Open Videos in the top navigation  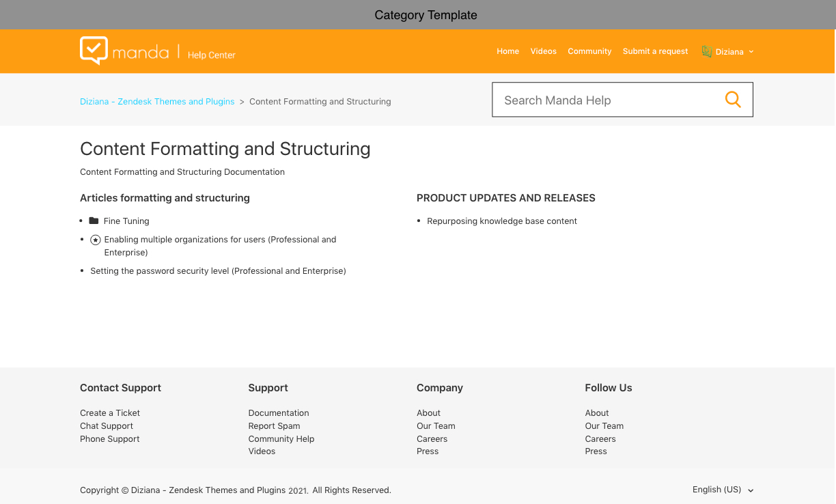click(x=544, y=51)
